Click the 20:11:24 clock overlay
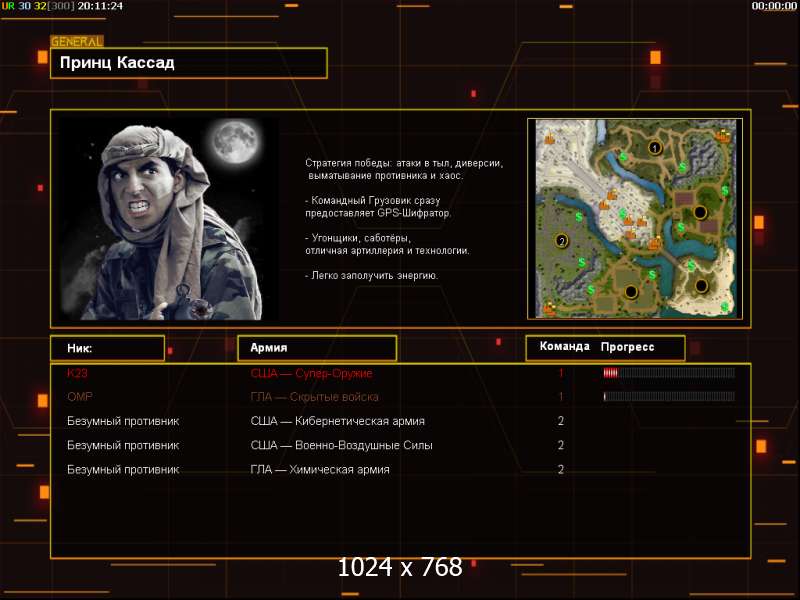 click(x=100, y=6)
